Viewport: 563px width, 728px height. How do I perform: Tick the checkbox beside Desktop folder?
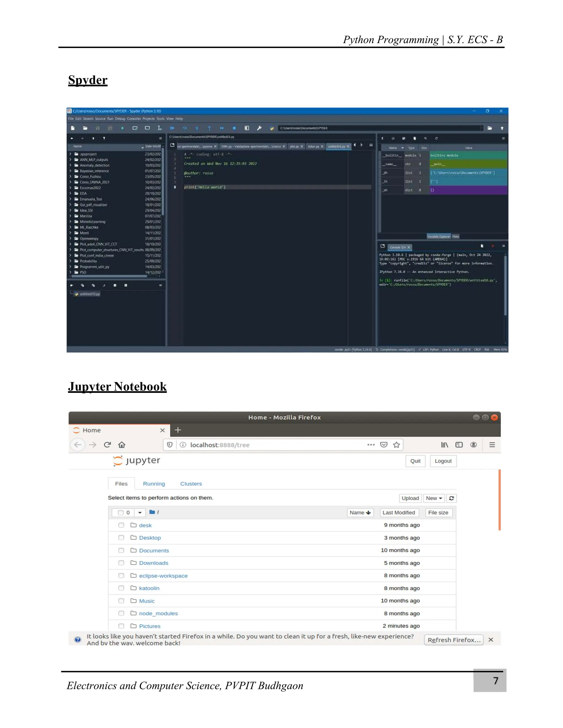pyautogui.click(x=121, y=538)
